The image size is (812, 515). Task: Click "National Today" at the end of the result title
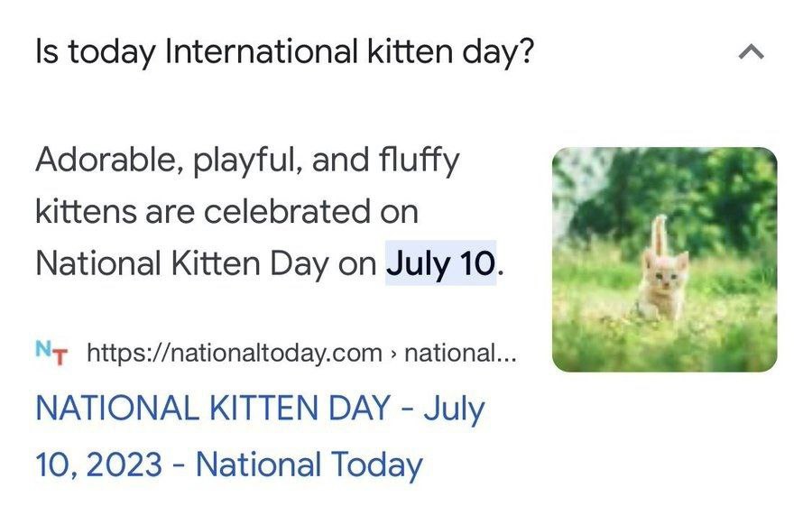click(309, 464)
